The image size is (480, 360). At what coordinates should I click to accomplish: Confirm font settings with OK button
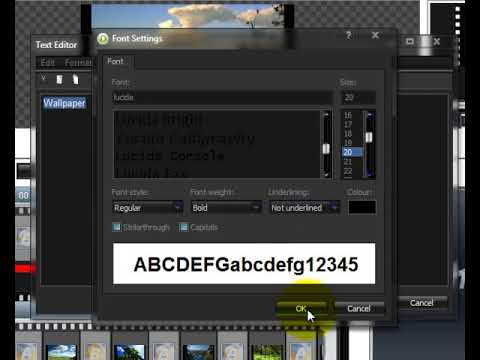pos(301,309)
